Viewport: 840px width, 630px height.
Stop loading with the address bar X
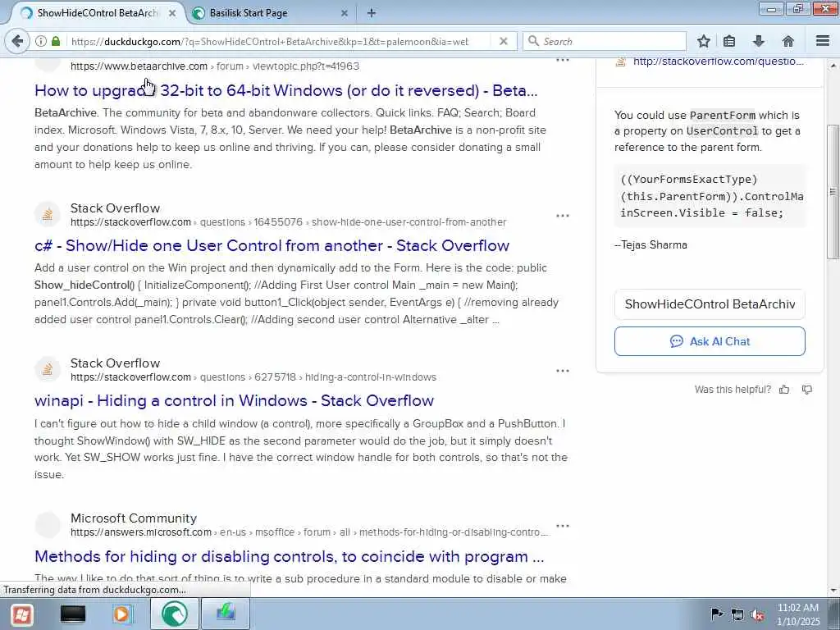503,41
